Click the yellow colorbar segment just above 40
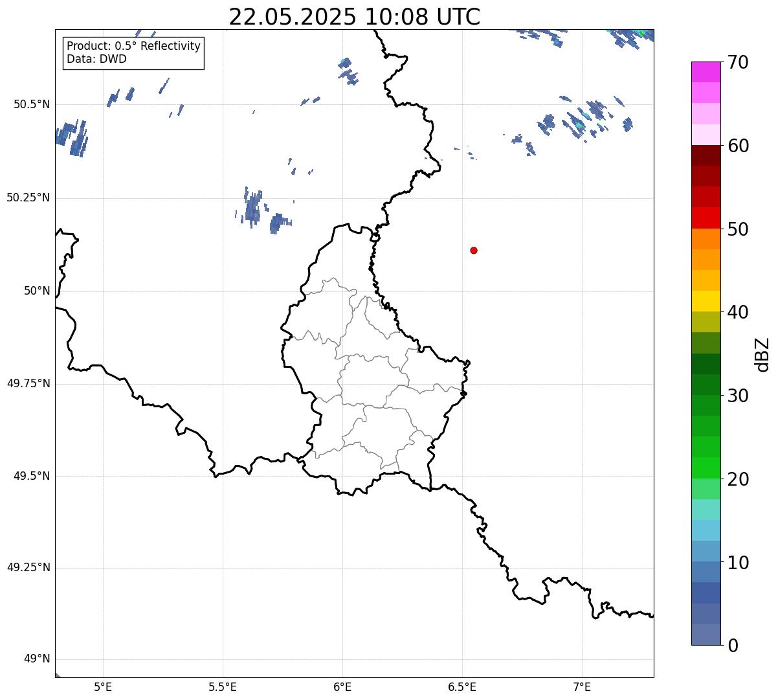 point(706,301)
